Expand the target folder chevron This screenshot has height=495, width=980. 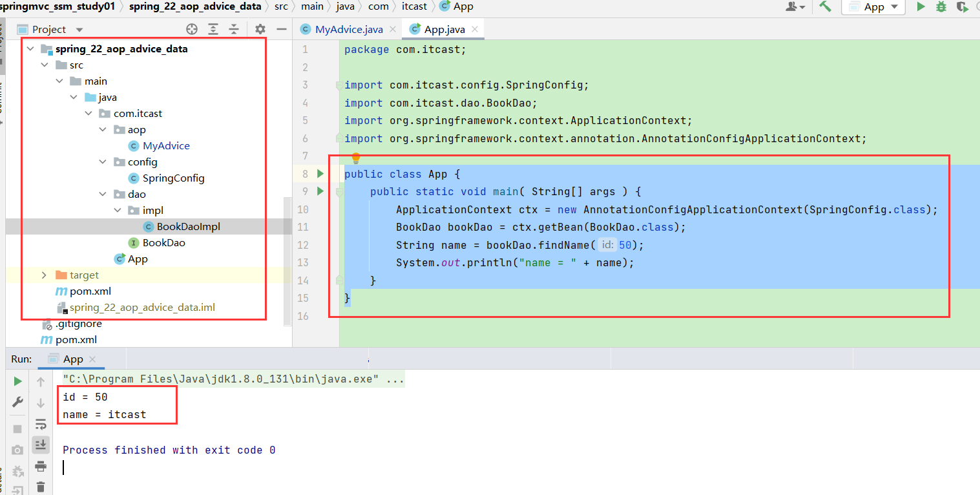(x=44, y=275)
